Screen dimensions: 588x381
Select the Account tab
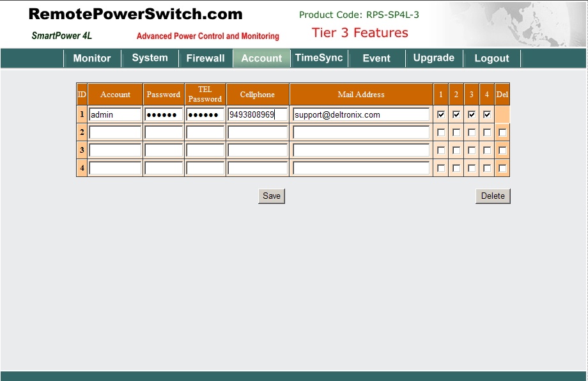(261, 58)
